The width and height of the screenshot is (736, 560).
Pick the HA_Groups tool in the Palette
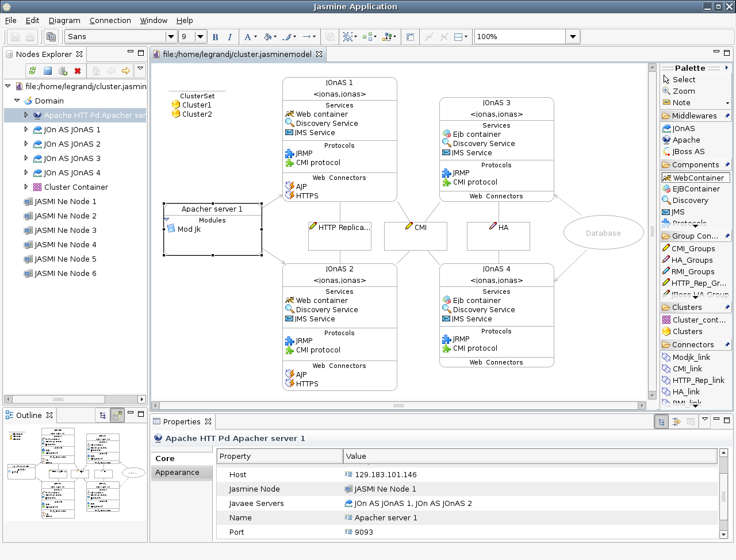click(692, 260)
